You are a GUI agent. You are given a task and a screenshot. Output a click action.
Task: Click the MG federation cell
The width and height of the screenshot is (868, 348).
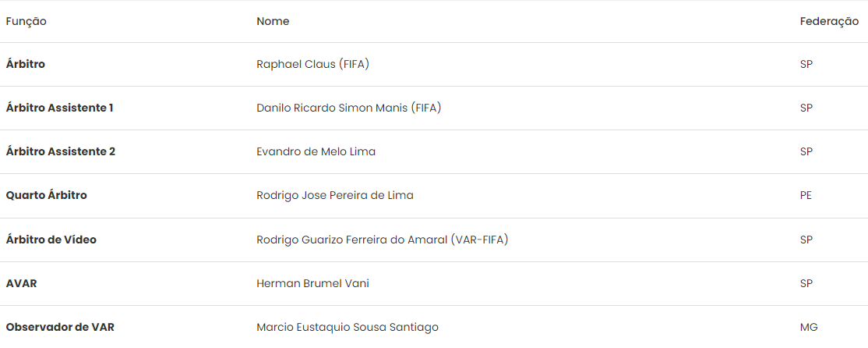pos(809,327)
